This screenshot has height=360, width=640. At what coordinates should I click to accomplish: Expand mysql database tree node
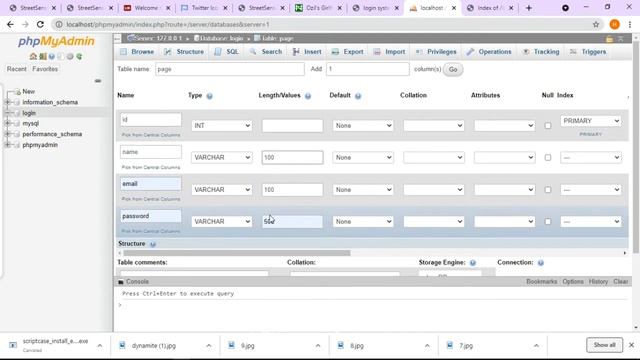[7, 123]
